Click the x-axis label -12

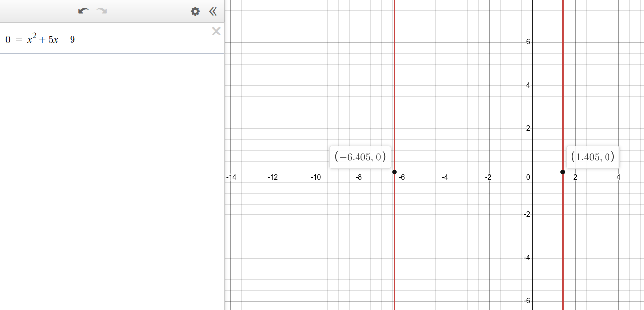tap(273, 178)
